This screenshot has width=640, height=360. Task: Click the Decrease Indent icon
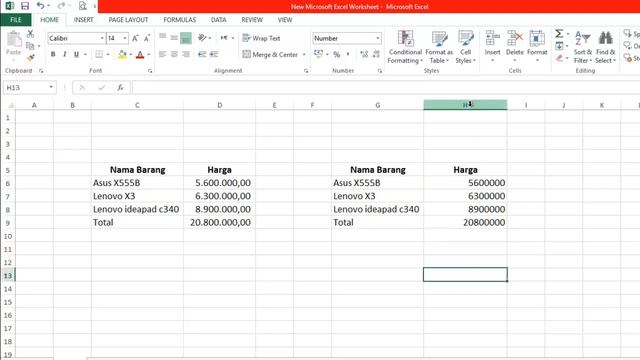[202, 54]
